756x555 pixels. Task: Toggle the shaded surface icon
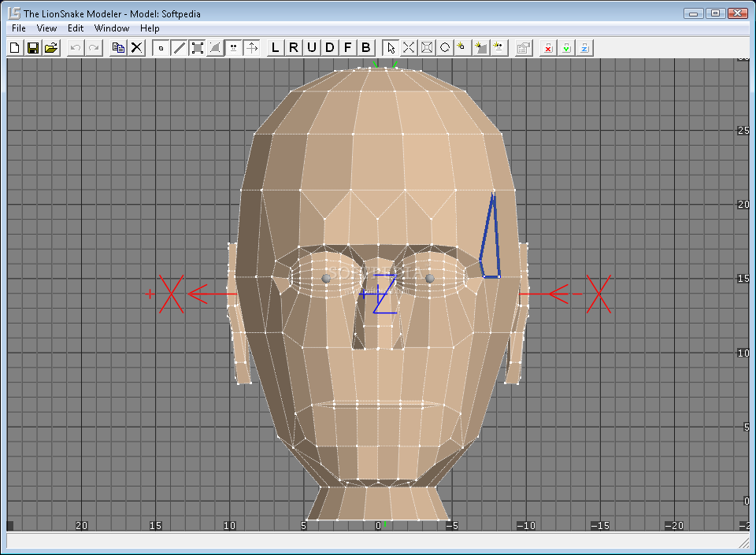(x=216, y=48)
